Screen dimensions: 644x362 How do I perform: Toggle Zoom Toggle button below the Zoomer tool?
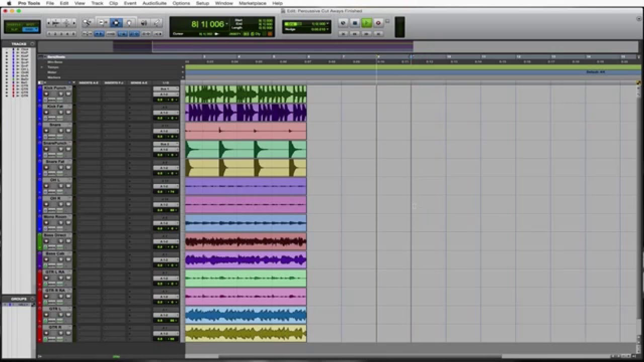coord(88,34)
